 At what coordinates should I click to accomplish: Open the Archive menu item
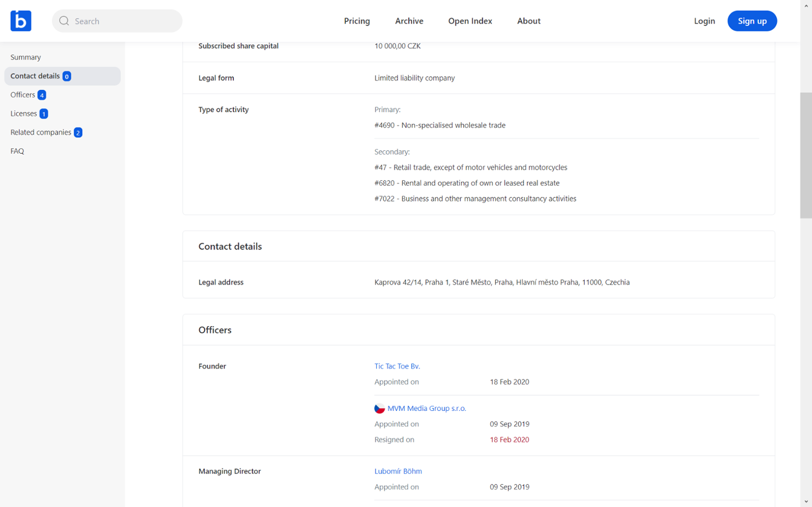click(x=409, y=21)
